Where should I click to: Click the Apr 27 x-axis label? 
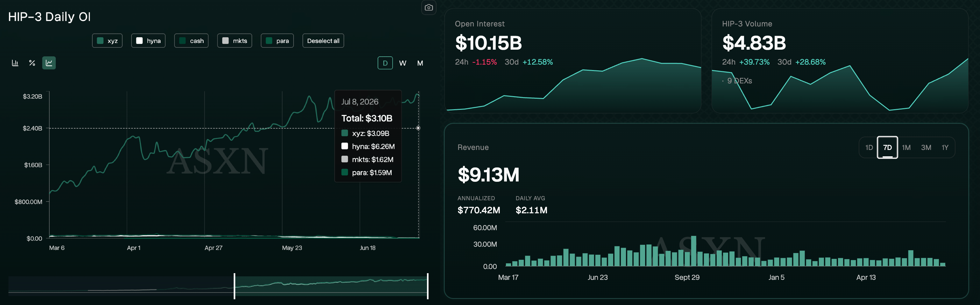click(213, 248)
